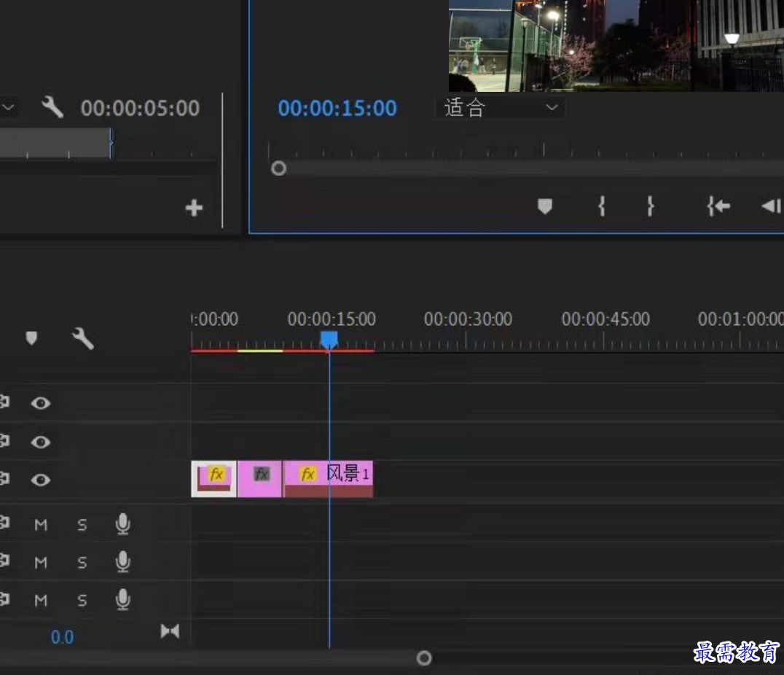Go to in point button

click(x=718, y=206)
